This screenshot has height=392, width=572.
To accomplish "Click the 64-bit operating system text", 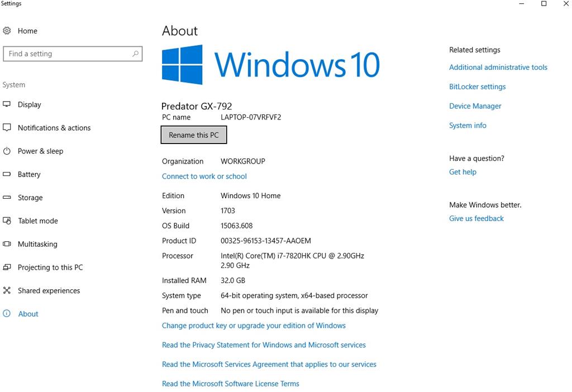I will pos(294,296).
